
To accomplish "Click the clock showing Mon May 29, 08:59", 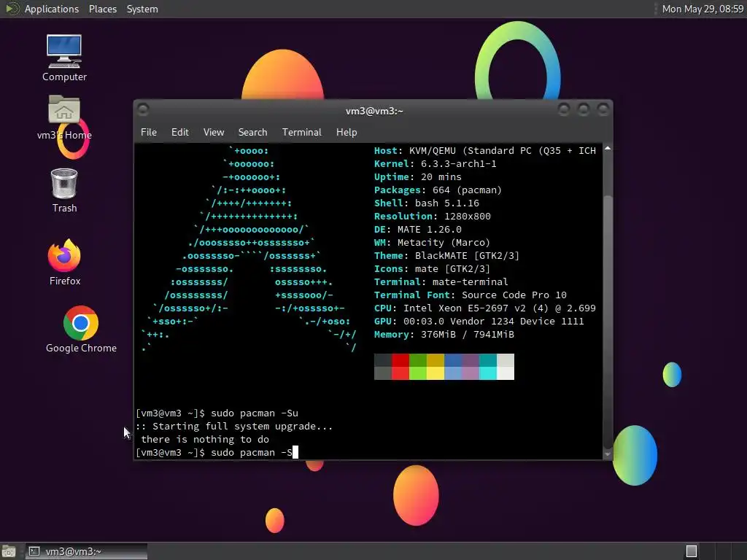I will (703, 9).
